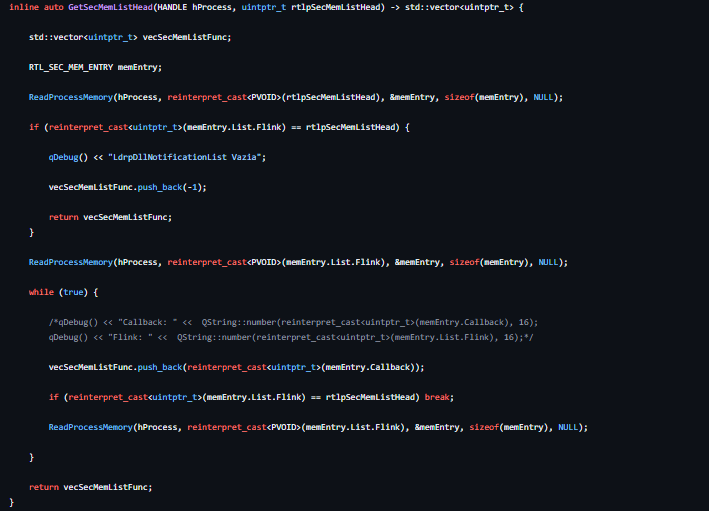Click the commented line starting '/*qDebug() << "Callback: "'
Image resolution: width=709 pixels, height=511 pixels.
coord(293,322)
